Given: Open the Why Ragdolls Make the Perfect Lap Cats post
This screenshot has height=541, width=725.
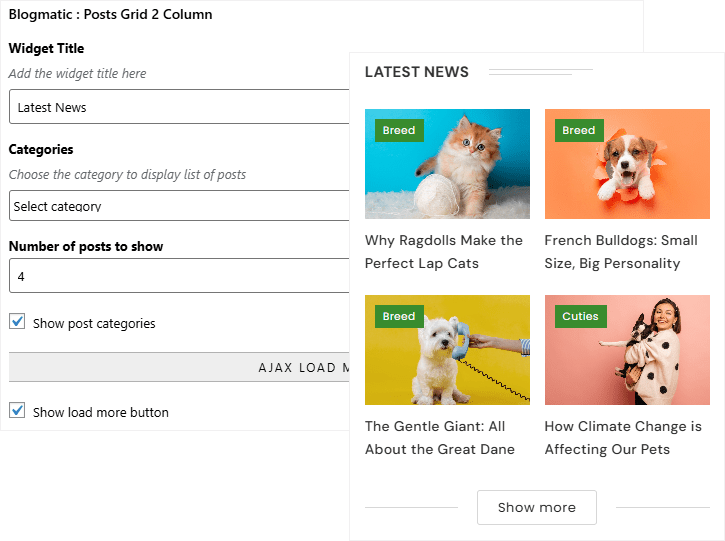Looking at the screenshot, I should (x=443, y=252).
